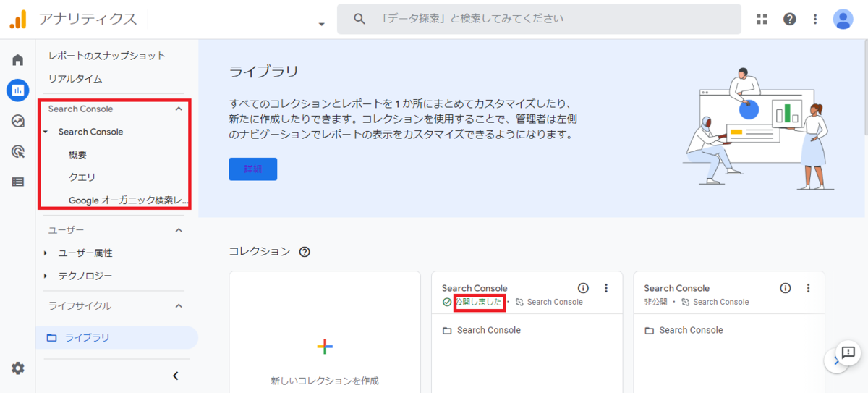Expand the テクノロジー tree item

pos(45,276)
